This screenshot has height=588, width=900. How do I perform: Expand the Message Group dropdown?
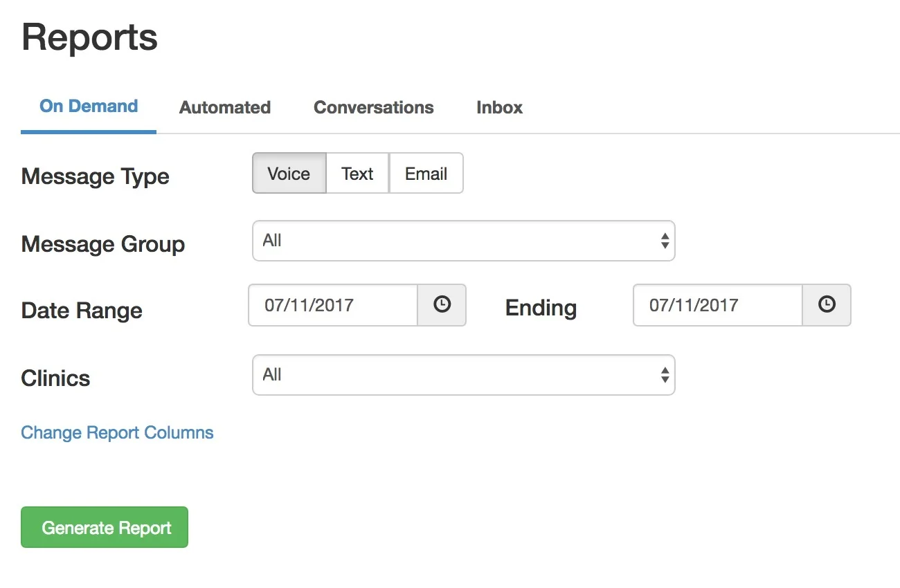point(463,241)
